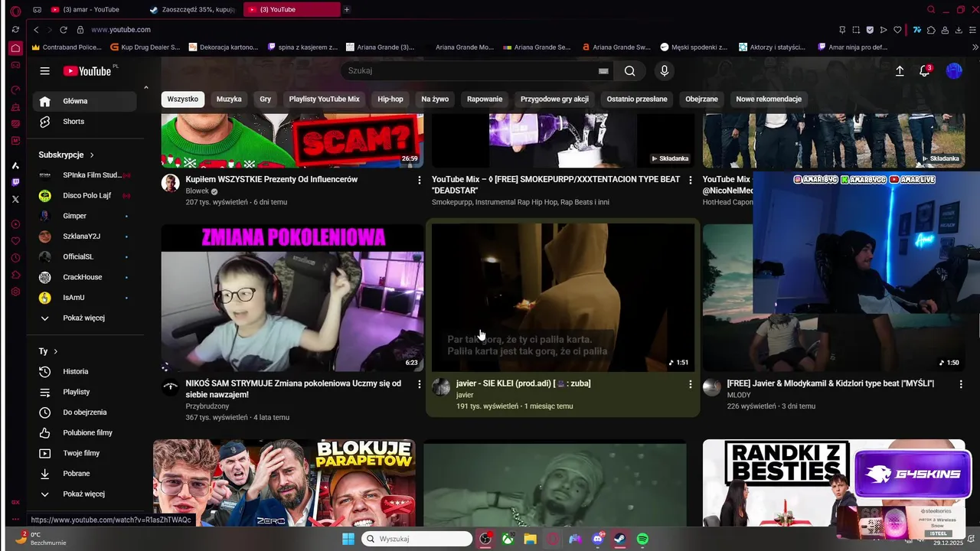This screenshot has width=980, height=551.
Task: Open Spotify from the Windows taskbar
Action: tap(643, 539)
